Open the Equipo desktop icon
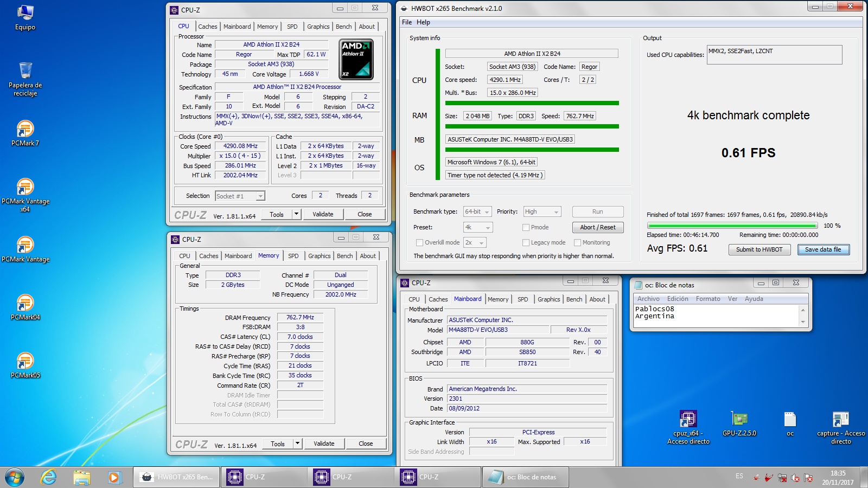The image size is (868, 488). (25, 17)
